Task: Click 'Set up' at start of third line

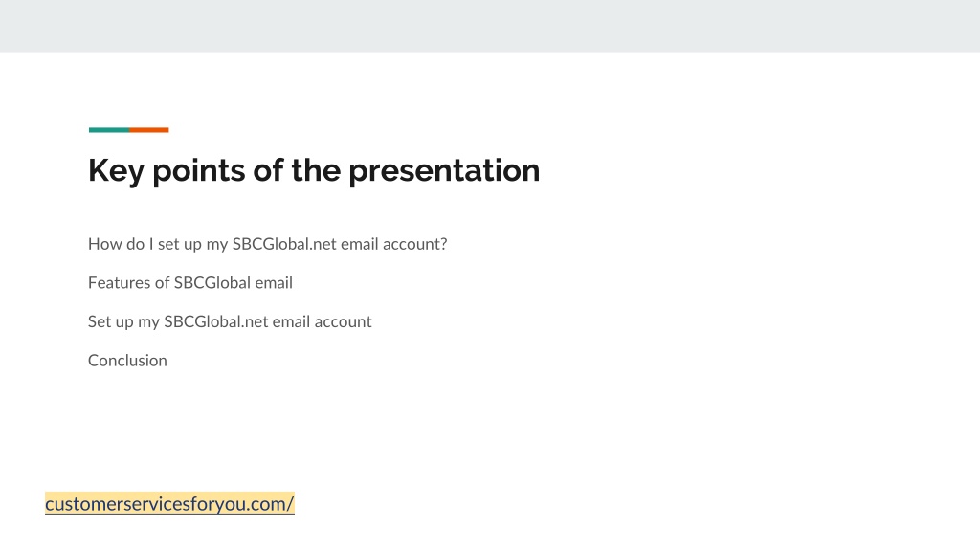Action: tap(111, 321)
